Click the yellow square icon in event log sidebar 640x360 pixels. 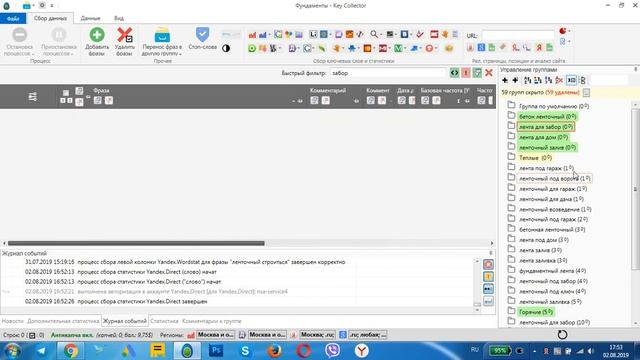488,277
